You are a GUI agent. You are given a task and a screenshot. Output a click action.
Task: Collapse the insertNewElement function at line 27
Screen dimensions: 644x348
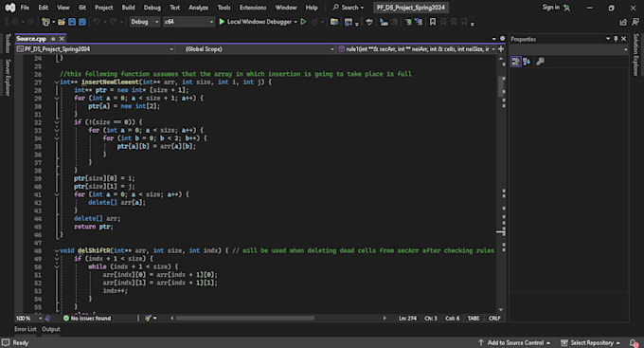[57, 82]
